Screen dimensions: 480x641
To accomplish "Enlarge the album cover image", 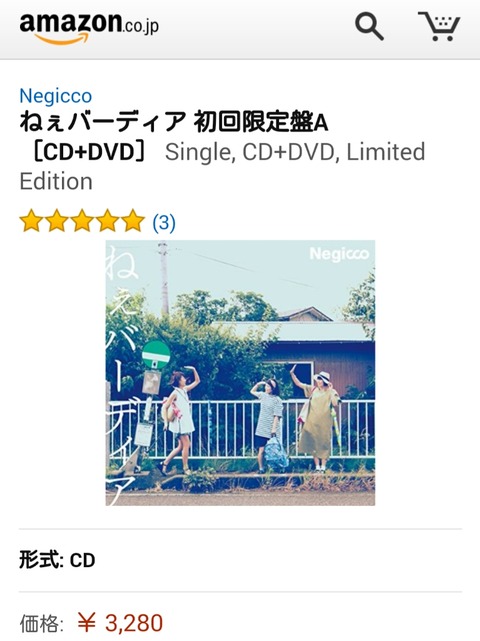I will [240, 373].
